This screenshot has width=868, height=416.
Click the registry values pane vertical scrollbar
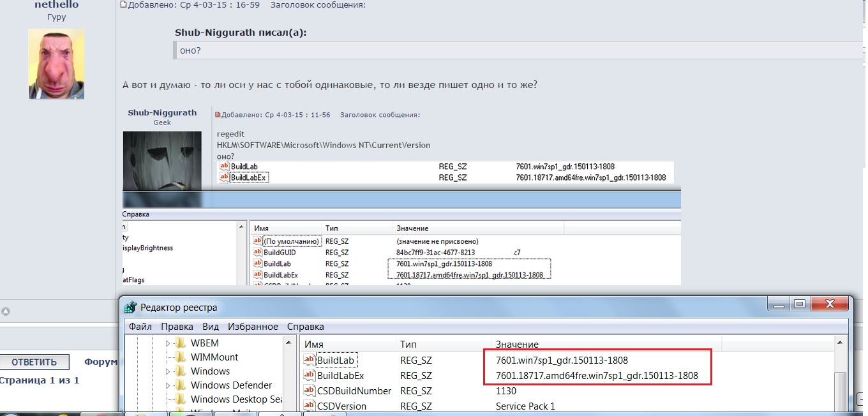[841, 383]
